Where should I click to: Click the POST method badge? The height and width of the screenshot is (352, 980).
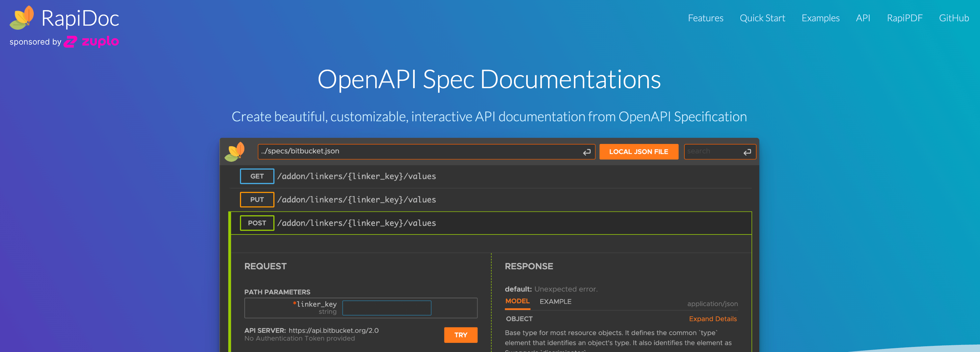(257, 223)
